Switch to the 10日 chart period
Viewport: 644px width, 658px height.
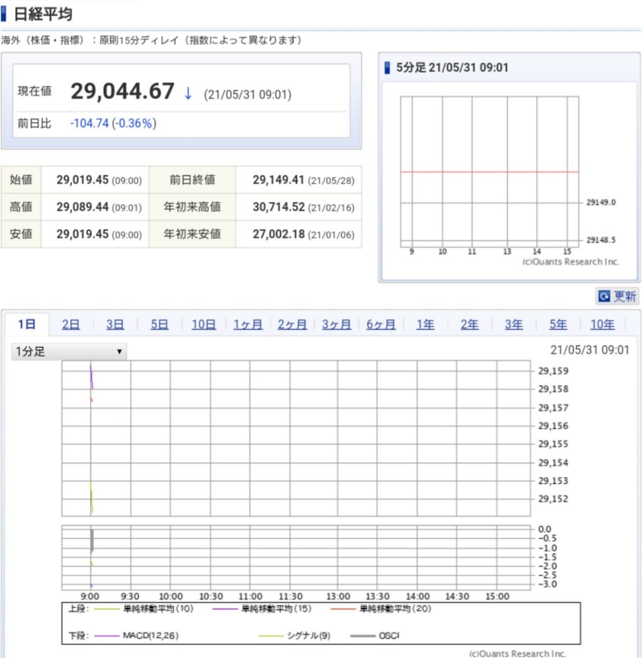(x=204, y=325)
